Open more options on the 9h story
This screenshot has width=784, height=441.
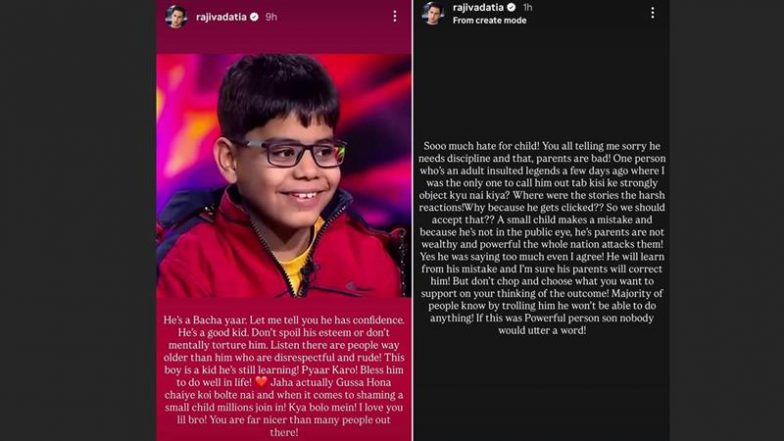(394, 16)
